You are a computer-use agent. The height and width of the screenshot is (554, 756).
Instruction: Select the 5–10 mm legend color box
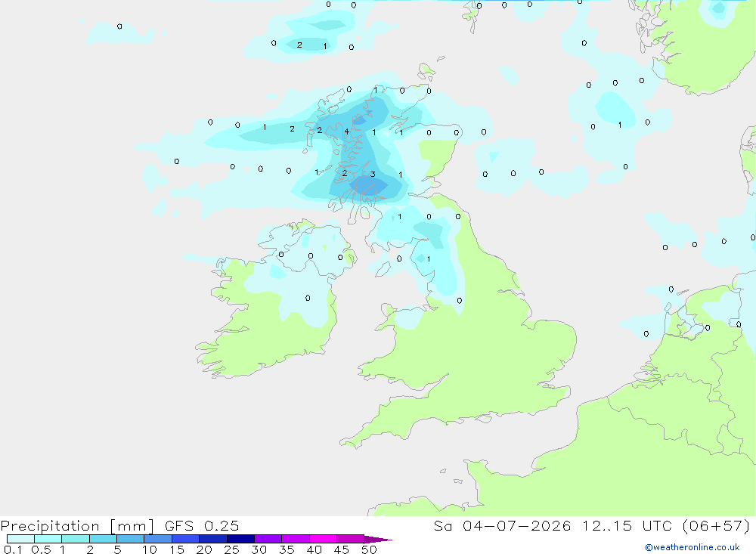tap(130, 539)
